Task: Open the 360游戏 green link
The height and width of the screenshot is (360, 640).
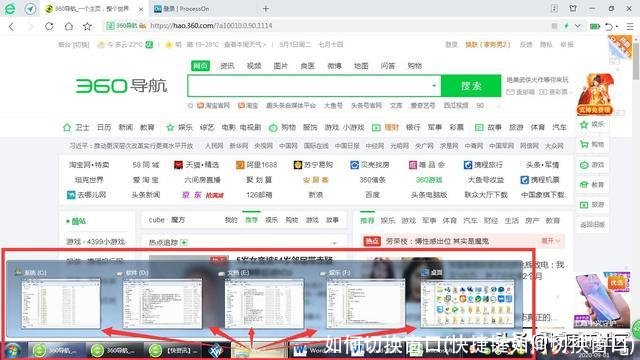Action: coord(429,180)
